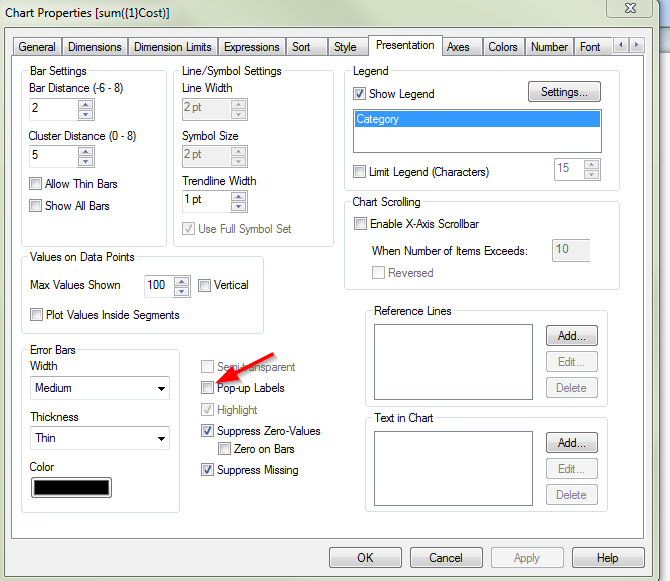Add a Reference Line
The image size is (670, 581).
point(572,336)
